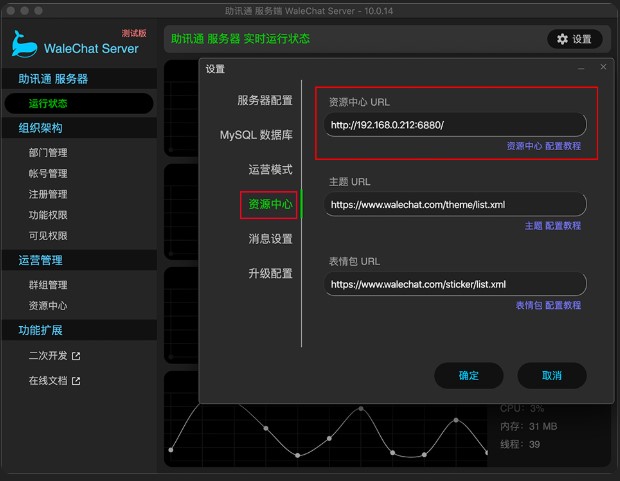Click the 设置 dialog title
Image resolution: width=620 pixels, height=481 pixels.
click(x=215, y=69)
